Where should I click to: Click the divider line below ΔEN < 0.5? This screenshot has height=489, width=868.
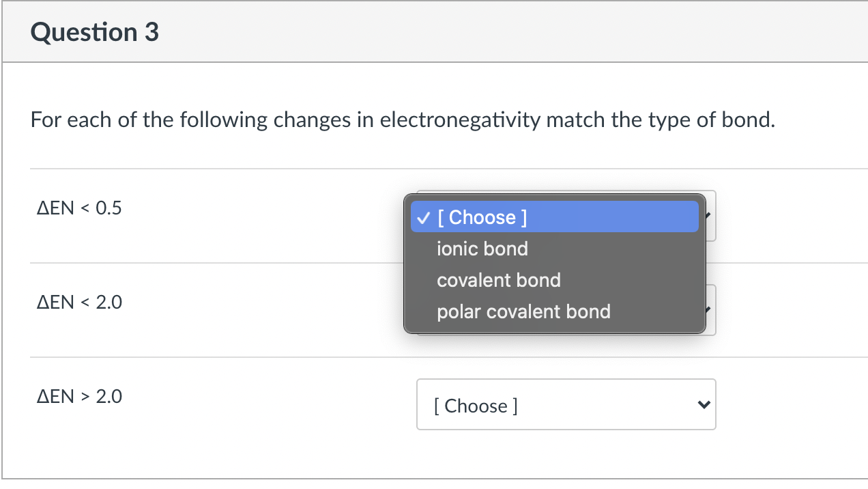point(205,261)
